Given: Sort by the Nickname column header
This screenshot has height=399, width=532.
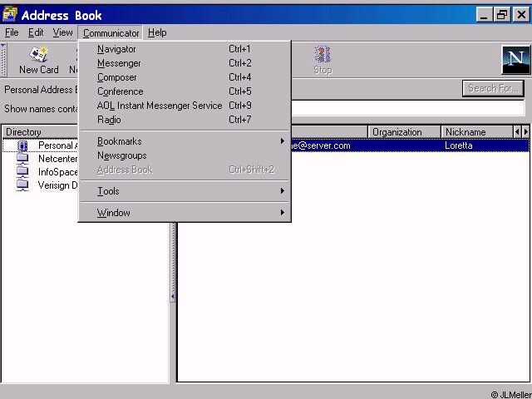Looking at the screenshot, I should coord(476,132).
